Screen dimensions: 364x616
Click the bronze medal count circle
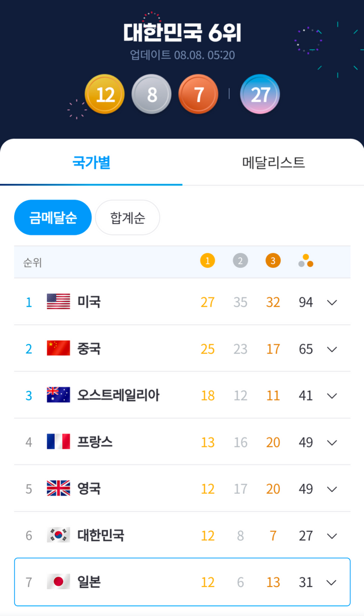pos(198,94)
